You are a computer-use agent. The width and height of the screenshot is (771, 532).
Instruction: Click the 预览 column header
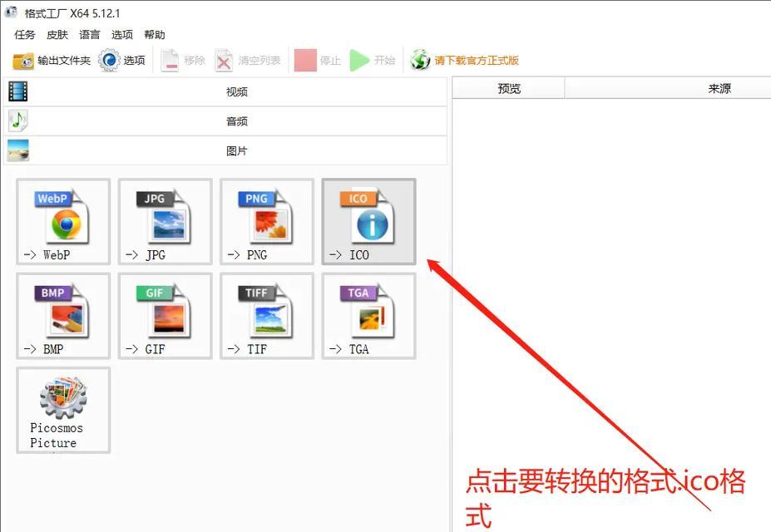[508, 88]
